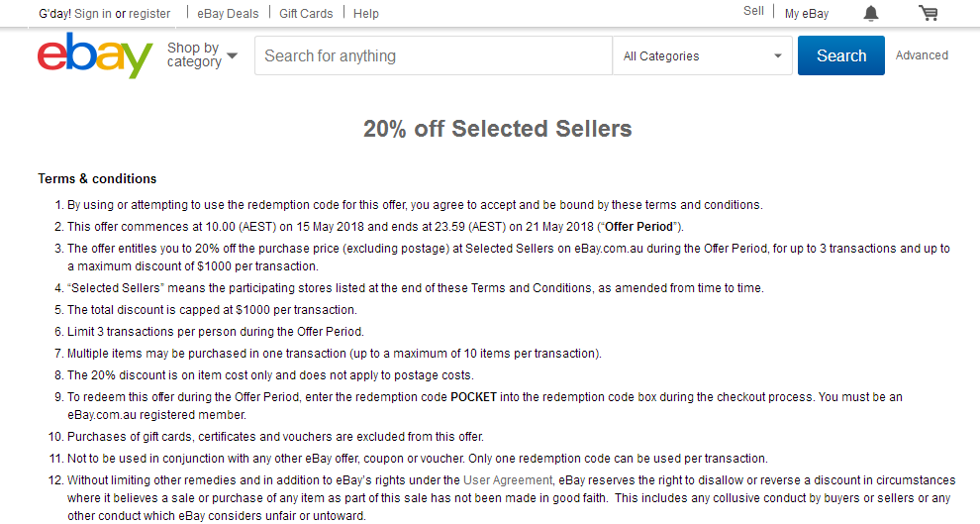Open the User Agreement link
The image size is (980, 524).
(x=508, y=480)
